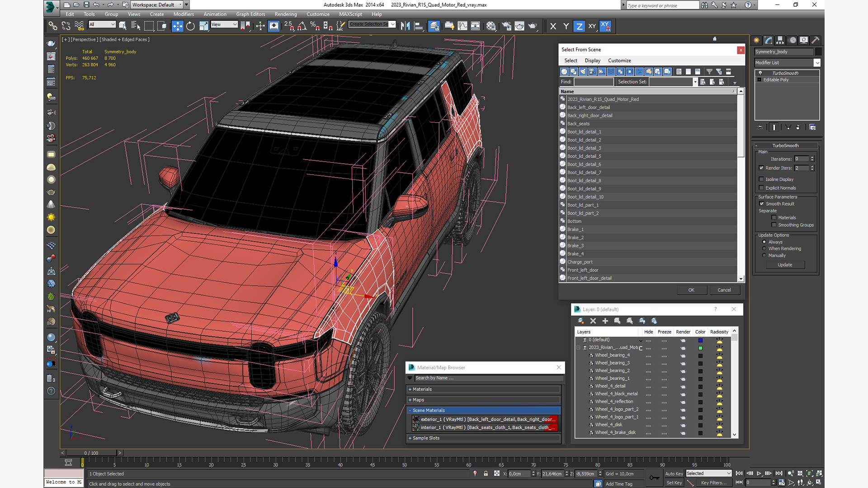Click the Mirror tool icon
Viewport: 868px width, 488px height.
[x=405, y=26]
